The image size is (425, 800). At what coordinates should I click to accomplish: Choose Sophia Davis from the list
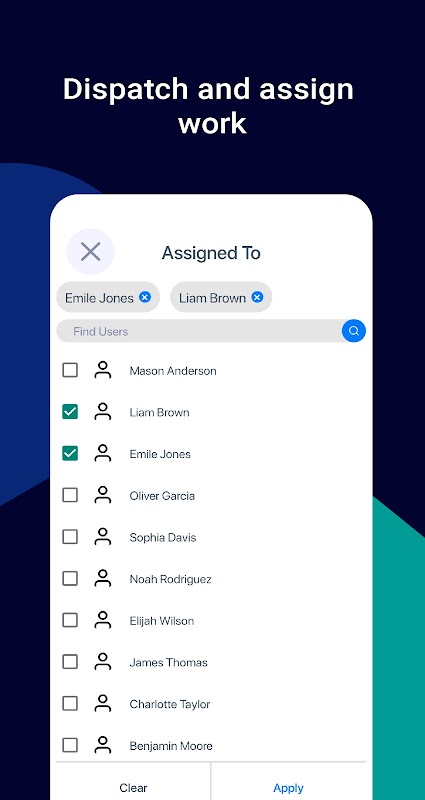tap(211, 537)
